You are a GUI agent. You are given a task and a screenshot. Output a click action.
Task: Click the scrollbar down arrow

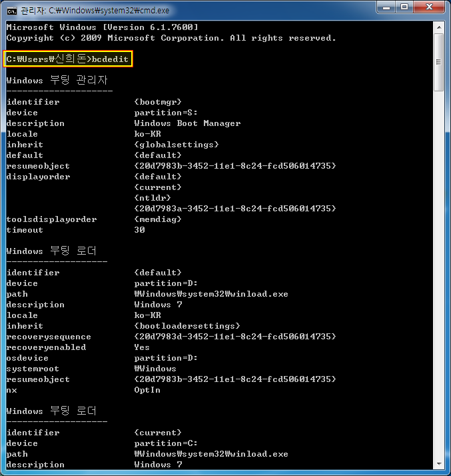(x=439, y=463)
